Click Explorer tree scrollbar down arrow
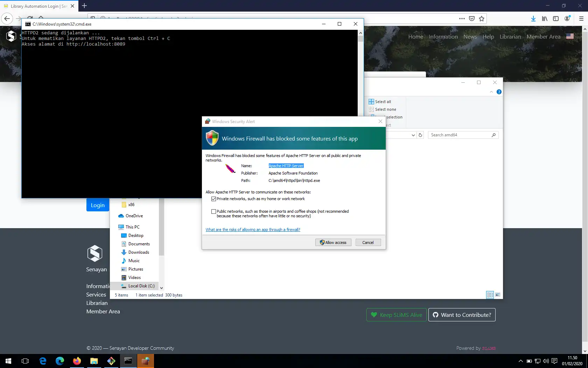The height and width of the screenshot is (368, 588). tap(161, 288)
